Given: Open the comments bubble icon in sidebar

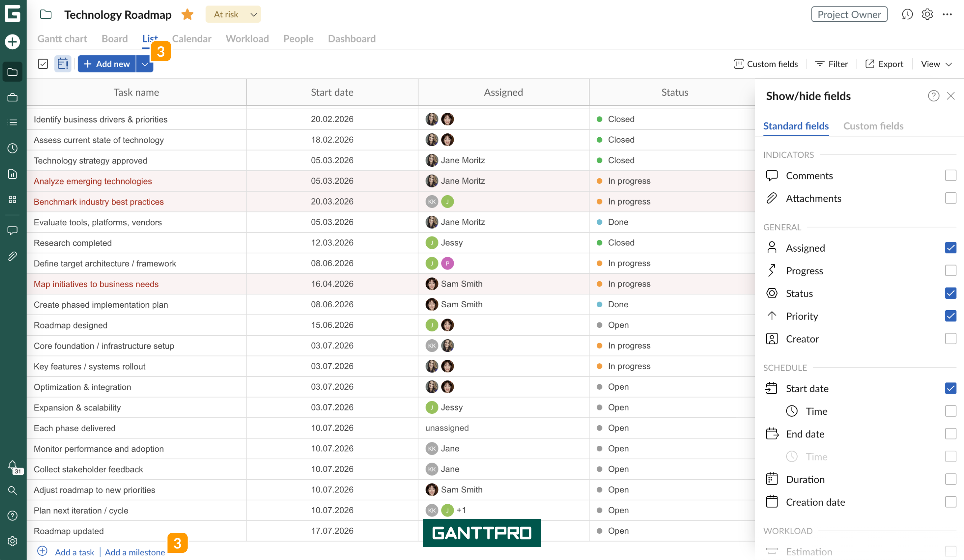Looking at the screenshot, I should [13, 230].
